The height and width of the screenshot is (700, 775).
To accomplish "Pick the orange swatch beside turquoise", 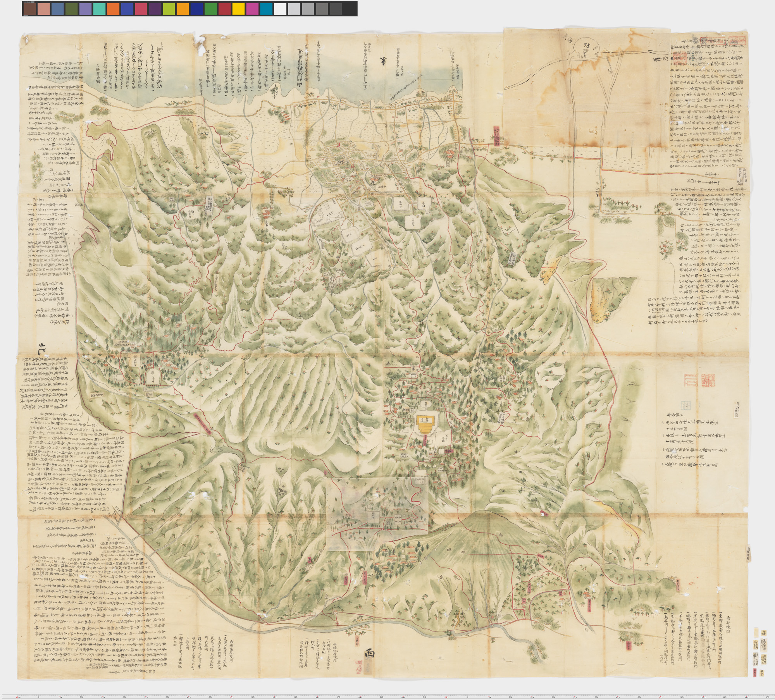I will [x=113, y=9].
